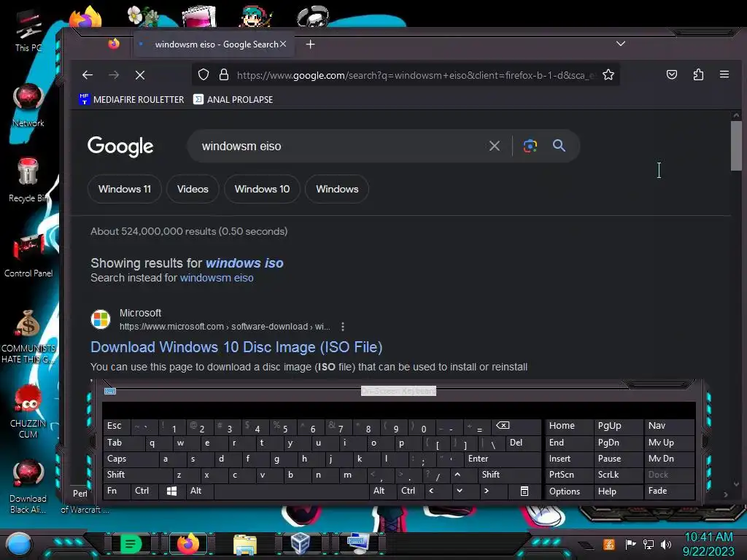Stop loading the page
747x560 pixels.
click(x=139, y=75)
